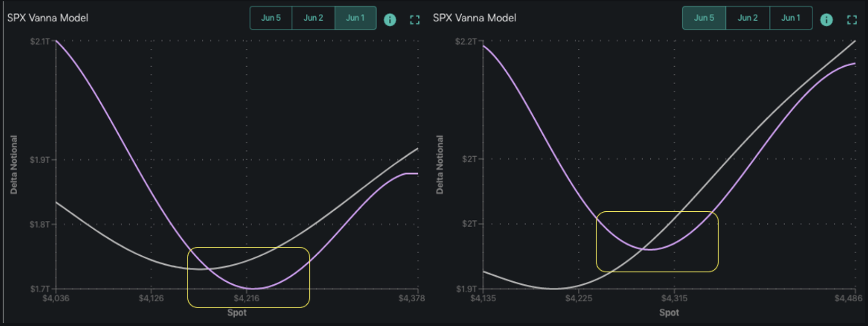
Task: Click purple curve's low point in right chart
Action: [x=652, y=249]
